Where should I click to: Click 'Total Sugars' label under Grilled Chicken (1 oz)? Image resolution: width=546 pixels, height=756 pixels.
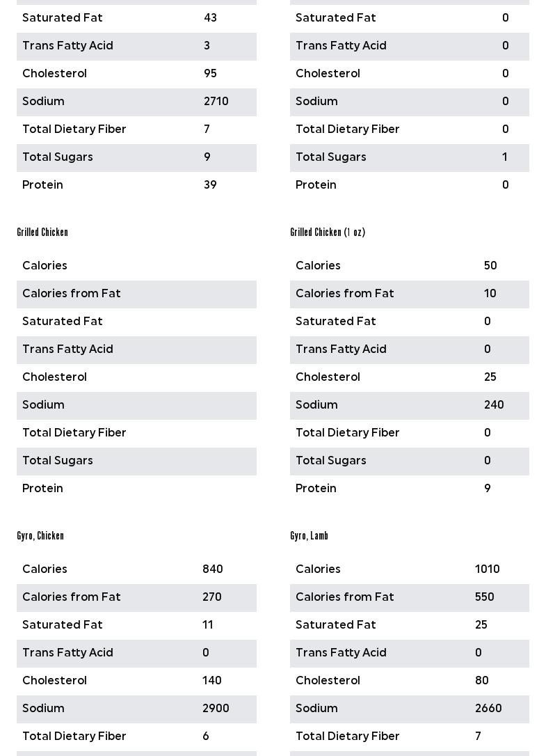tap(330, 461)
